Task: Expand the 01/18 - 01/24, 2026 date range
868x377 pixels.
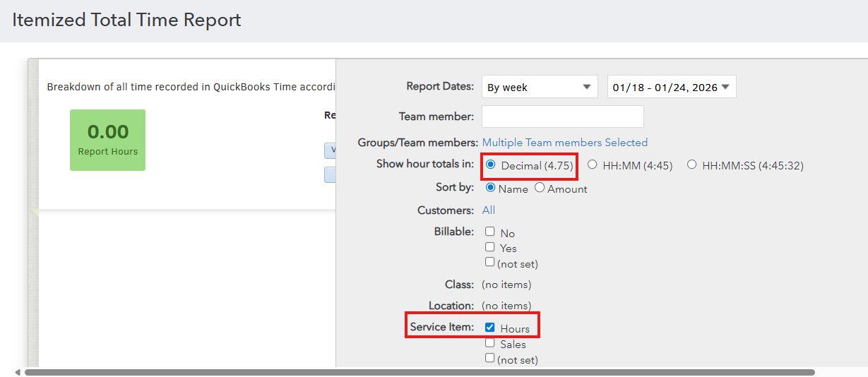Action: click(671, 88)
